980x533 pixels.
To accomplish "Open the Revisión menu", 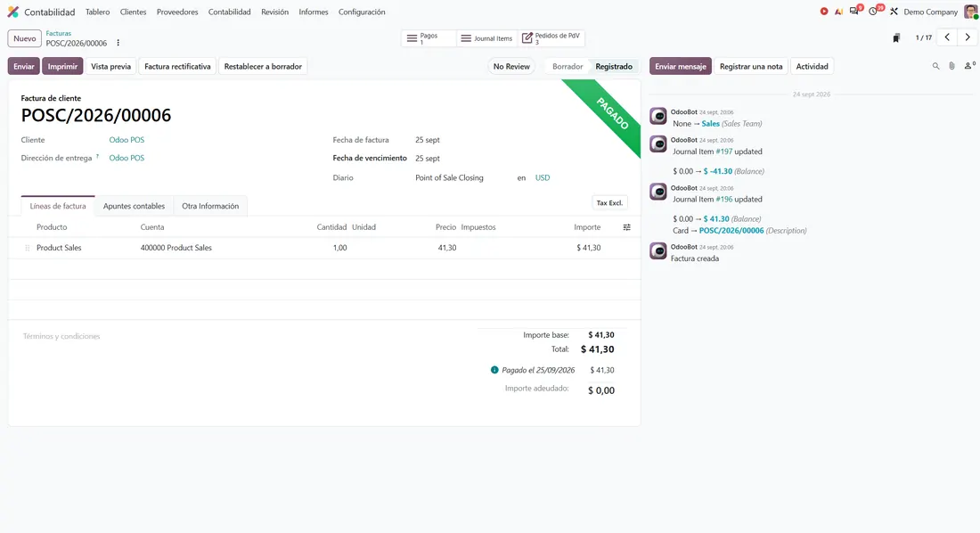I will [x=275, y=12].
